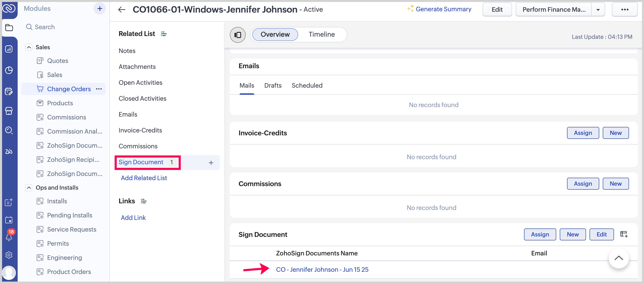644x283 pixels.
Task: Toggle the side panel collapse button near Overview
Action: 238,34
